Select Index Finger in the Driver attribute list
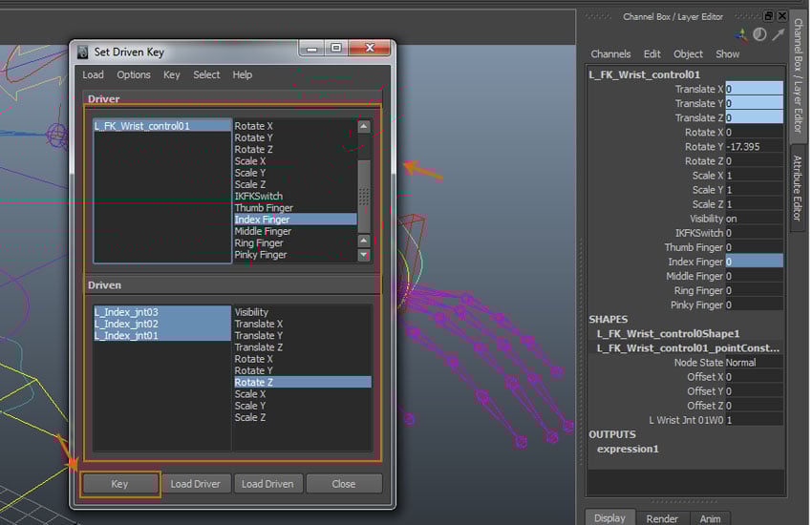This screenshot has height=525, width=812. pos(295,220)
